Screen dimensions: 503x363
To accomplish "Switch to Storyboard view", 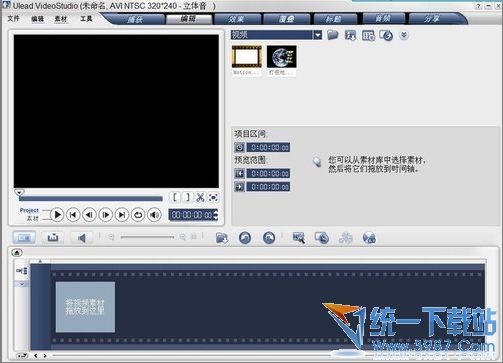I will 24,238.
